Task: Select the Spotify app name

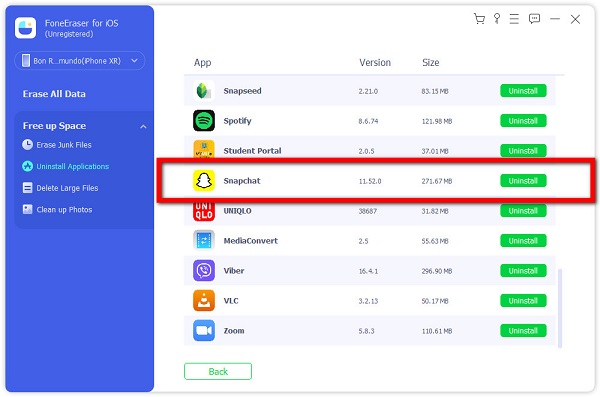Action: click(237, 121)
